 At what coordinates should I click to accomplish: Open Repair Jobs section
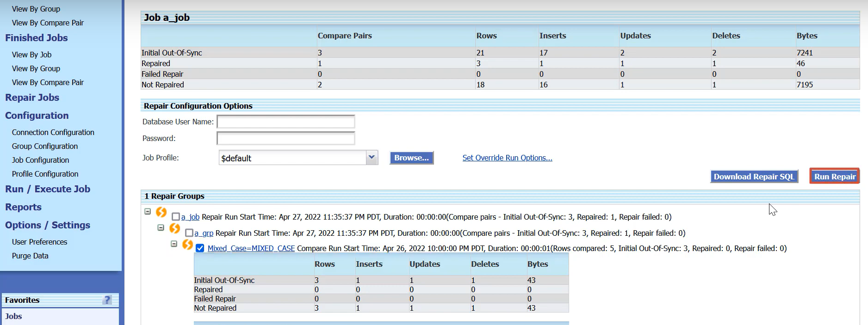tap(32, 98)
